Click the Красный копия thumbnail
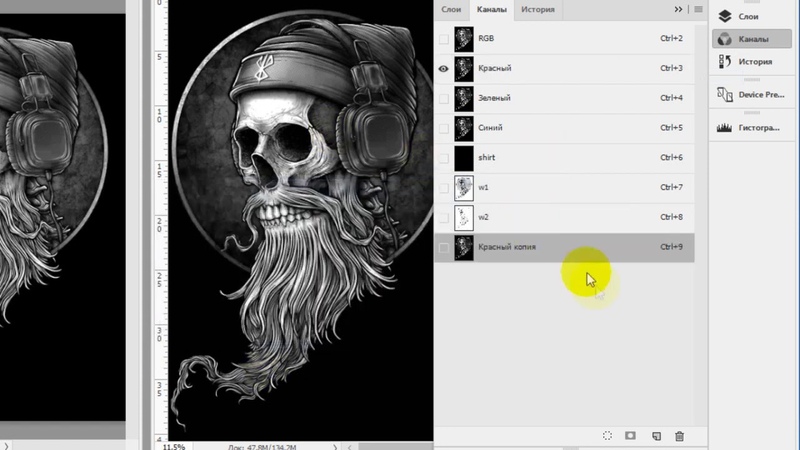Viewport: 800px width, 450px height. coord(464,247)
